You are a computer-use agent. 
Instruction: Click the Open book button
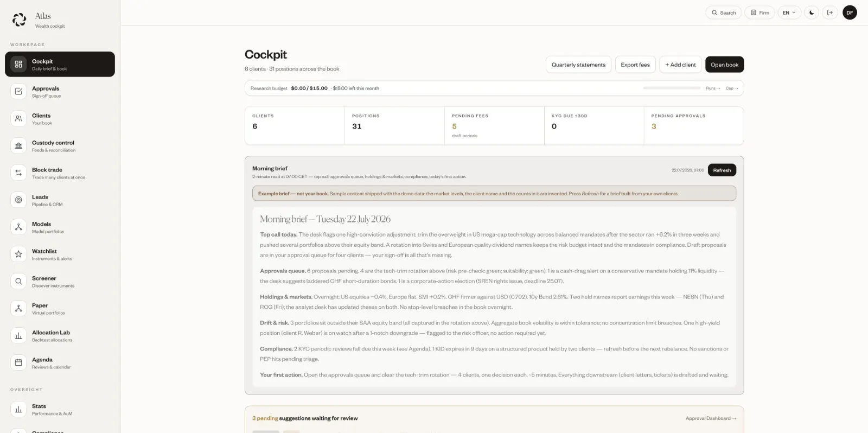pos(724,65)
